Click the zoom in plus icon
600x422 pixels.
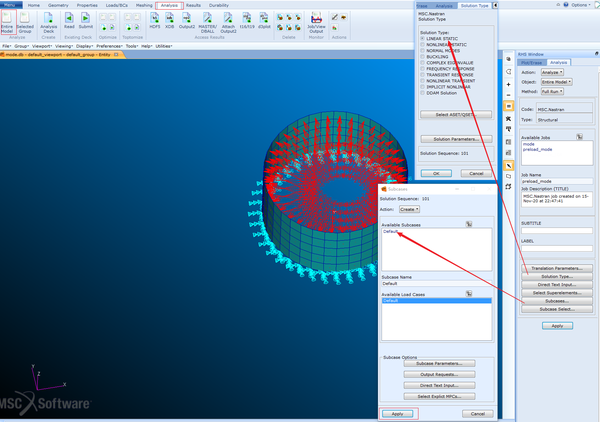508,84
